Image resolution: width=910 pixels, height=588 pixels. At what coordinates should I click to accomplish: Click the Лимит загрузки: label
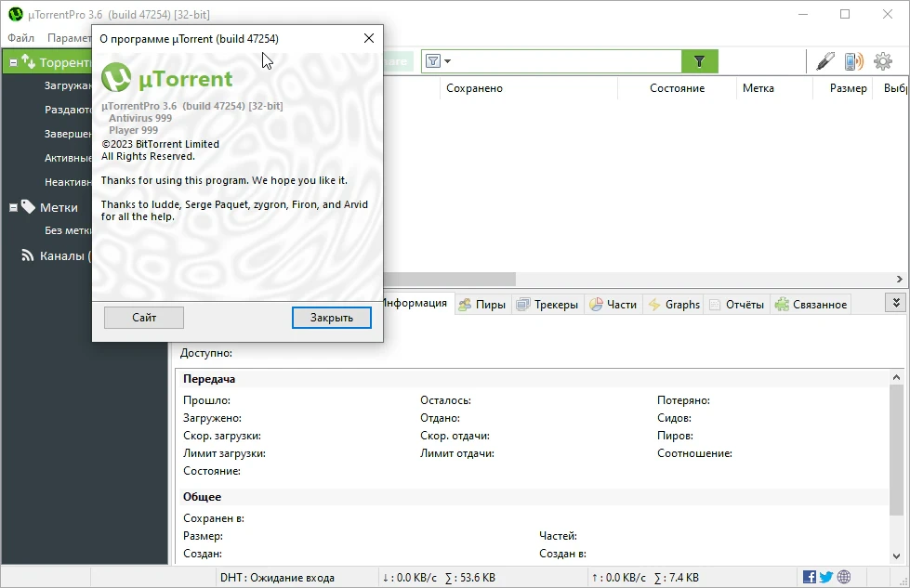(225, 453)
